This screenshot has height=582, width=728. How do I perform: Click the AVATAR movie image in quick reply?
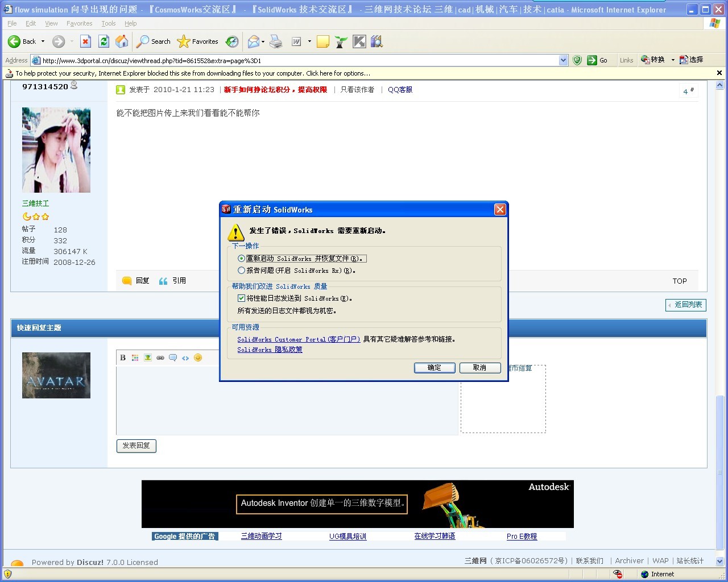(56, 375)
